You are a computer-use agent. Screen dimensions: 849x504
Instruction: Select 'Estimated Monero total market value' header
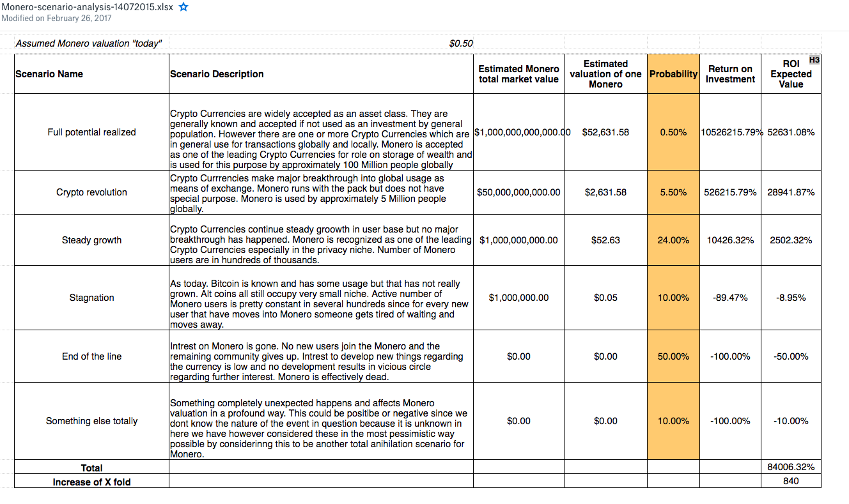[518, 74]
